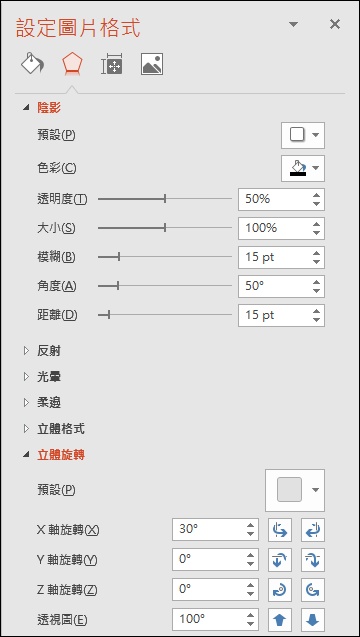Click rotate right button for X 軸旋轉
The image size is (360, 637).
tap(313, 530)
